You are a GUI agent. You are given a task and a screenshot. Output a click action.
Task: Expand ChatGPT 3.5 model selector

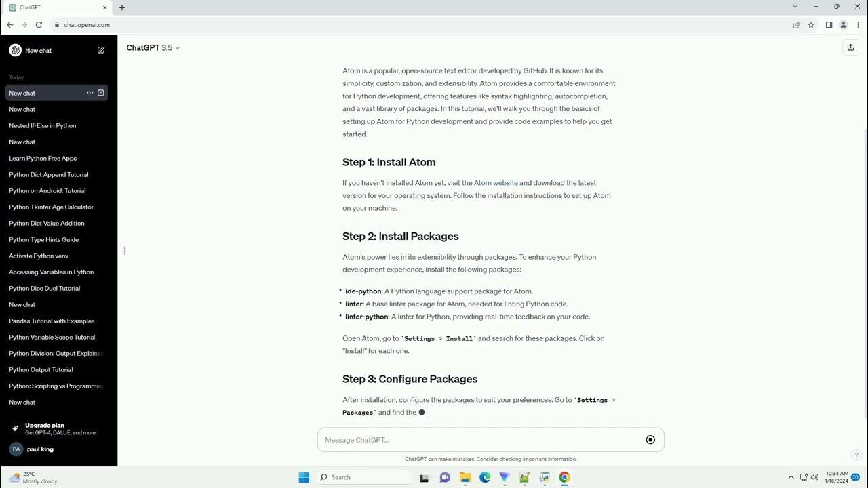pyautogui.click(x=153, y=48)
